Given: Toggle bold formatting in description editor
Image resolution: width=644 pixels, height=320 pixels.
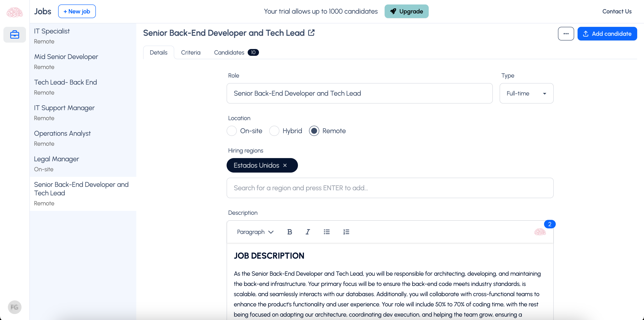Looking at the screenshot, I should (289, 232).
